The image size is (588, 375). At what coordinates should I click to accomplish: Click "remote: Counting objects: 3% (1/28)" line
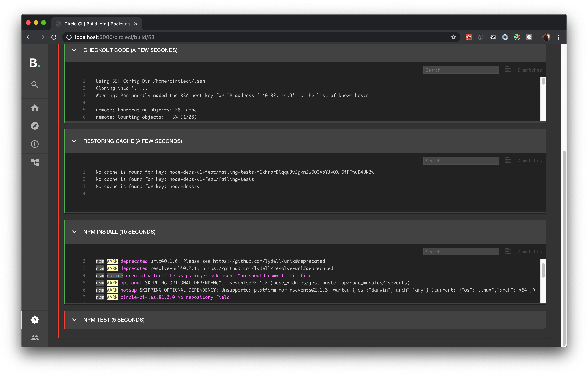pos(146,117)
